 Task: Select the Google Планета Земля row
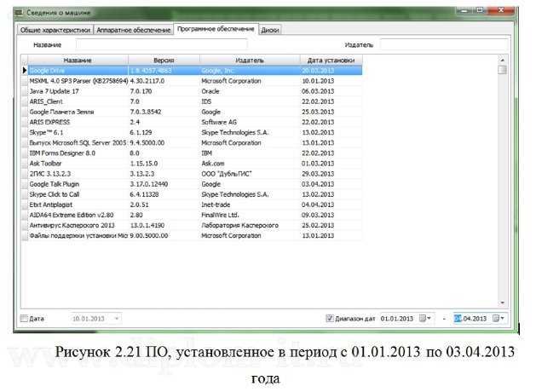coord(195,112)
